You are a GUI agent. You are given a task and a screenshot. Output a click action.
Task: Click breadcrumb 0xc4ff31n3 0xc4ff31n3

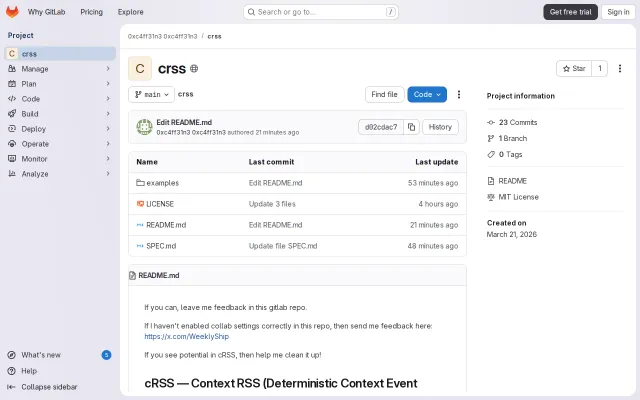[x=162, y=36]
